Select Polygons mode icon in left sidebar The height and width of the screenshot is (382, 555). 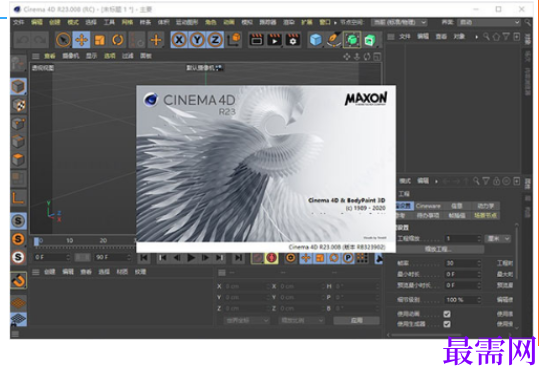[18, 159]
